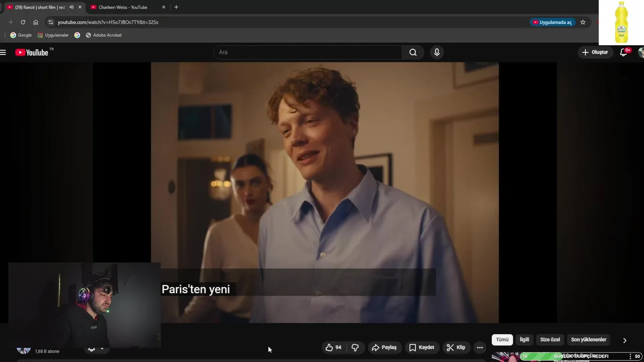This screenshot has width=644, height=362.
Task: Open the follower goal widget options dots
Action: 630,356
